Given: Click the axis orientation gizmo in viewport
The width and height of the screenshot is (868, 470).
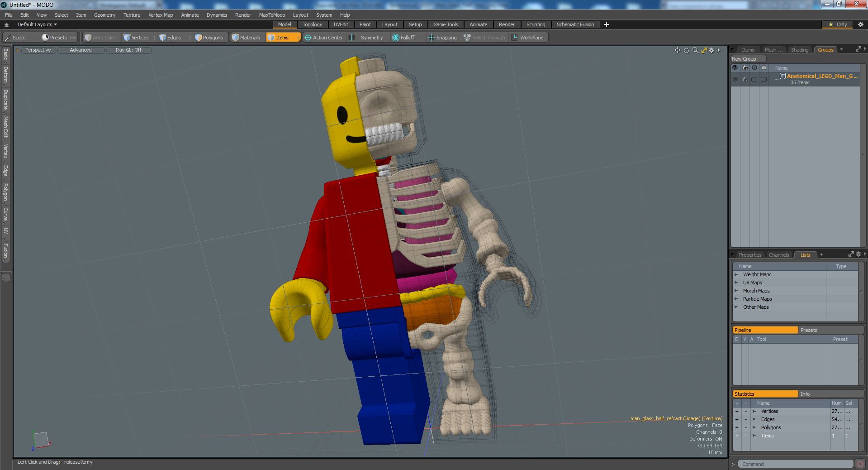Looking at the screenshot, I should click(40, 441).
